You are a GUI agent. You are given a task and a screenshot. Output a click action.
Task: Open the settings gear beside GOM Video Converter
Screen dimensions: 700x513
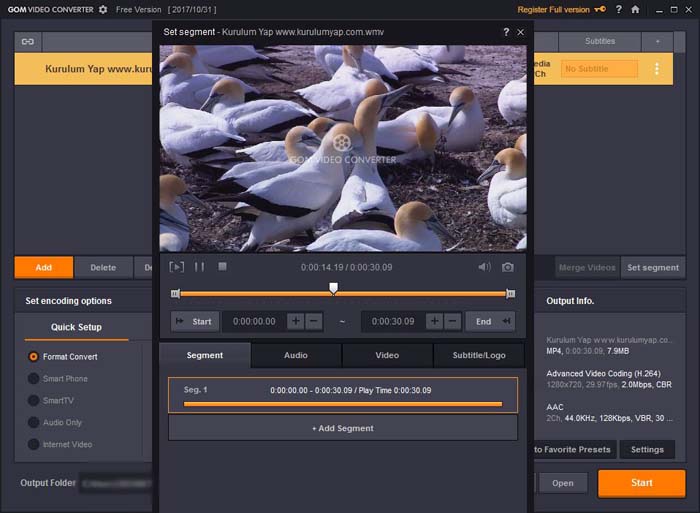click(103, 9)
